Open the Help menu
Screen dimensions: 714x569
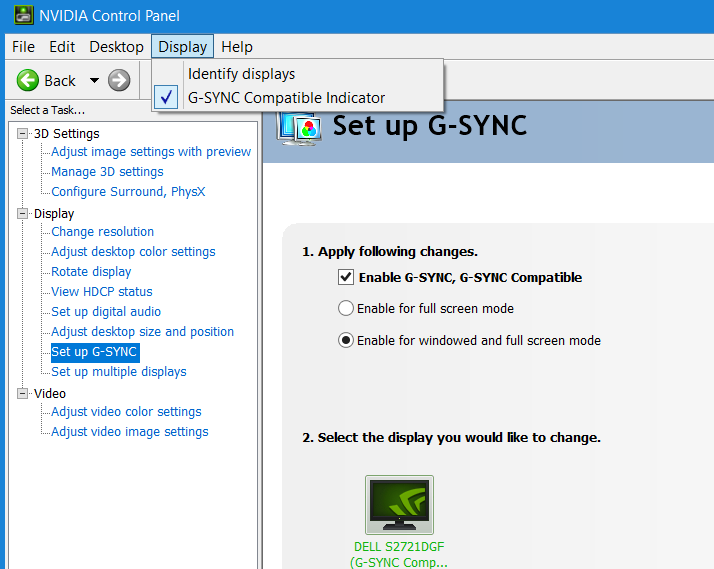pos(237,46)
